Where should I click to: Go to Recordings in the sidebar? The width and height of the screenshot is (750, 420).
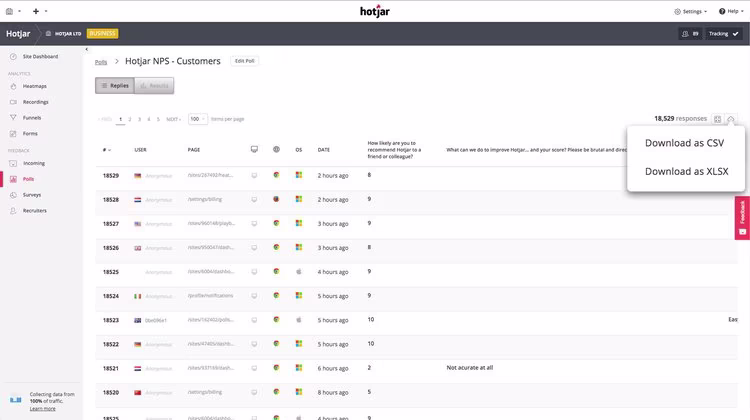coord(35,102)
